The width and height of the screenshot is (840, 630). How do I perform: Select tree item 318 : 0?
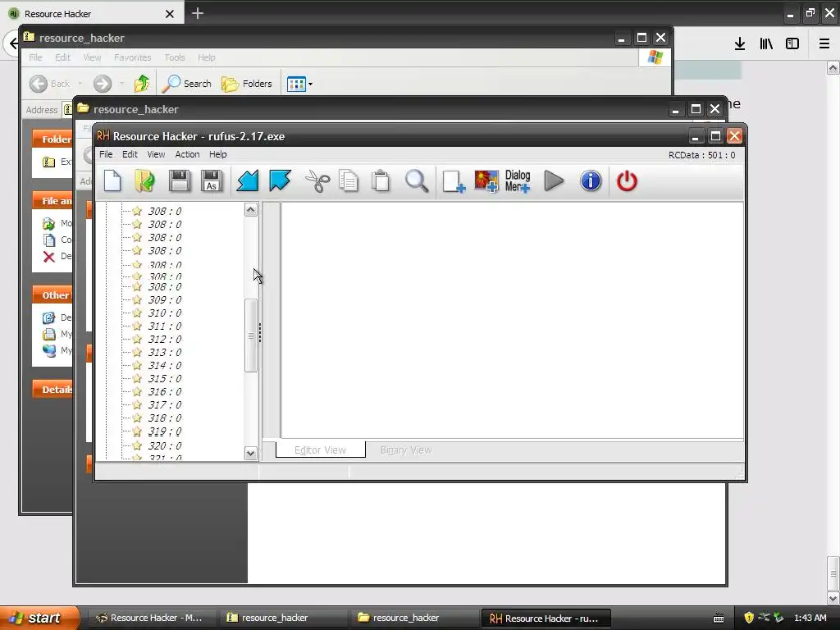coord(164,418)
